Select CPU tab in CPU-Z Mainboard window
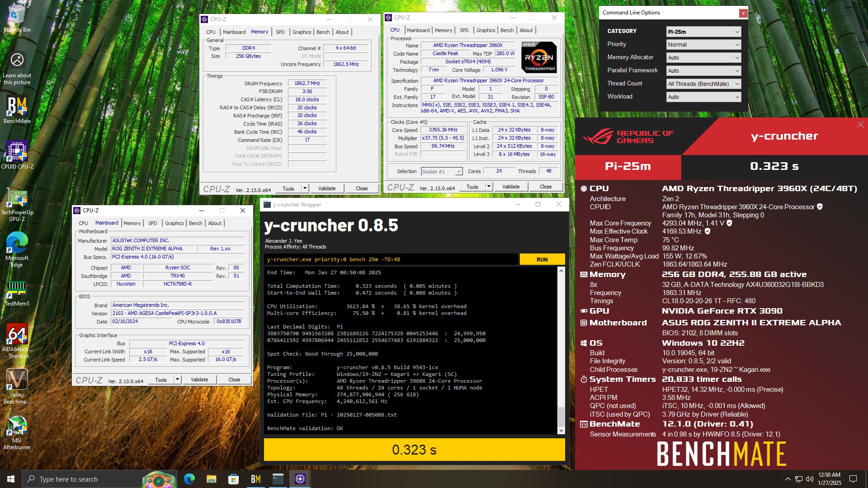 pos(84,223)
